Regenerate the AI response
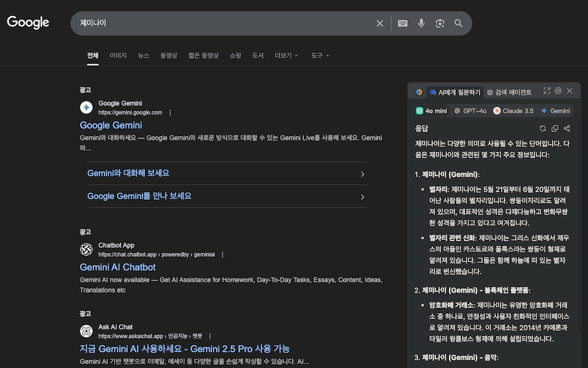Image resolution: width=588 pixels, height=368 pixels. [543, 129]
